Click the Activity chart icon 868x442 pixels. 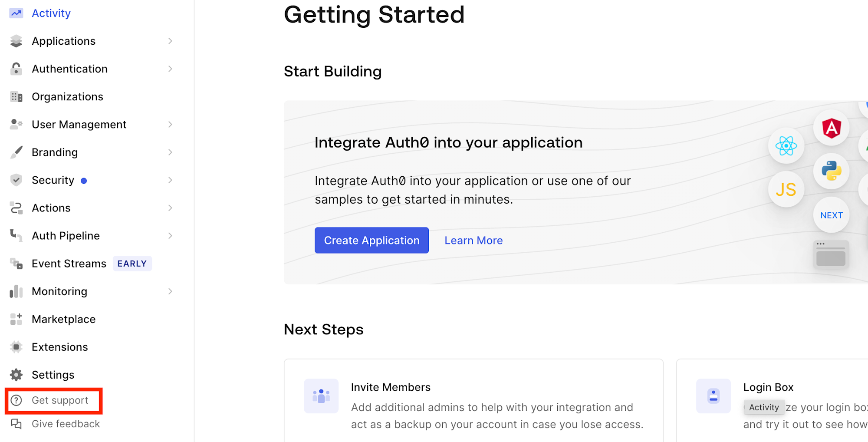tap(16, 13)
